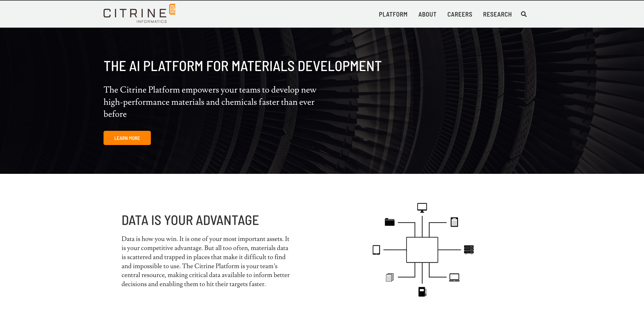Click the AI Platform headline text
The image size is (644, 324).
click(242, 66)
